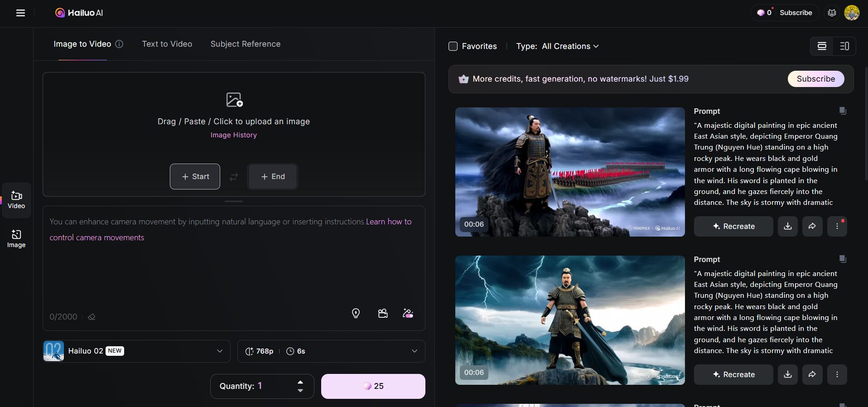
Task: Switch to the compact split view layout
Action: click(844, 46)
